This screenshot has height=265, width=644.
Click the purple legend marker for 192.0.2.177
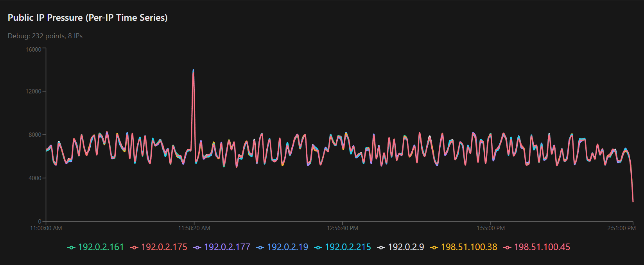point(197,247)
